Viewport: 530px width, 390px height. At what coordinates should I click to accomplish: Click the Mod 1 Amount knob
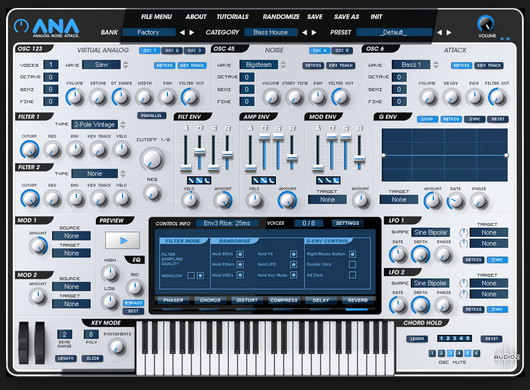click(38, 246)
